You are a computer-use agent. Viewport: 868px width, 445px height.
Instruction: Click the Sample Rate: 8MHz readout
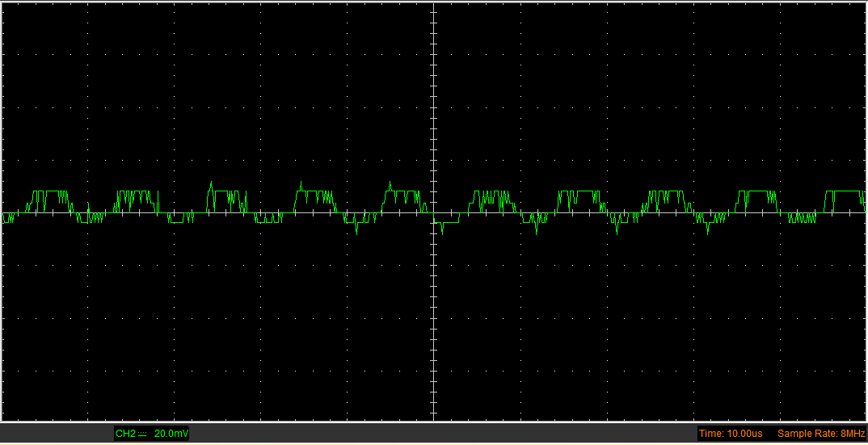(x=820, y=434)
